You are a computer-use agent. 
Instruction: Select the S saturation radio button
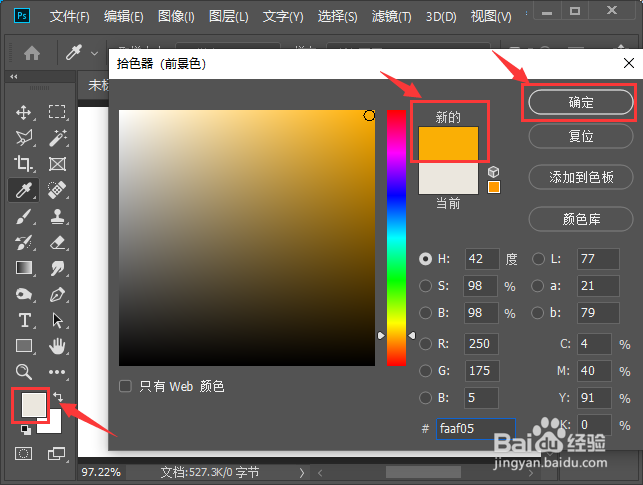(425, 286)
